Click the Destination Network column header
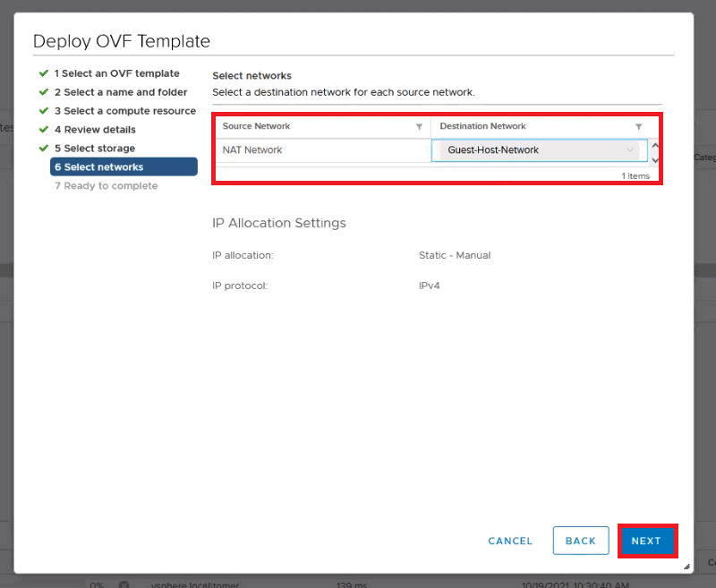This screenshot has width=716, height=588. click(482, 126)
